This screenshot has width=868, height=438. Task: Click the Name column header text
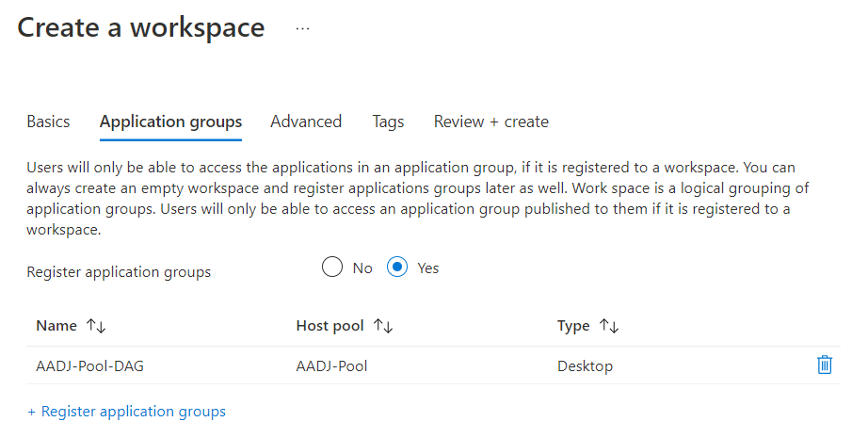56,326
